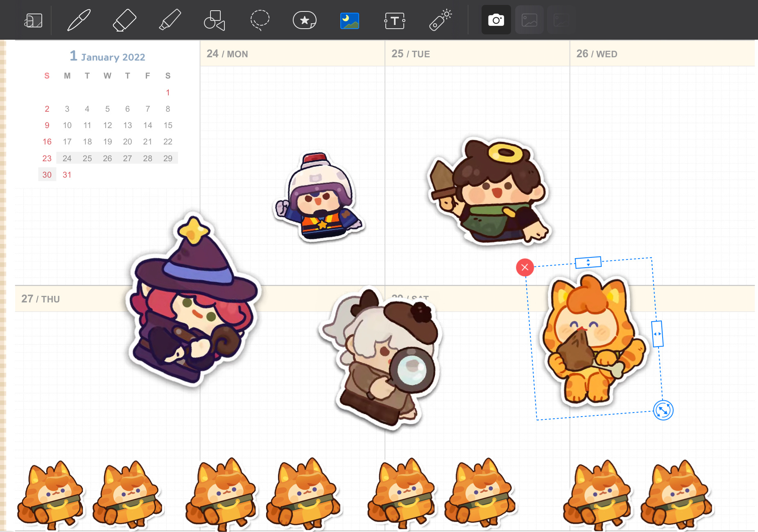Click date 22 in mini calendar
Image resolution: width=758 pixels, height=532 pixels.
(168, 142)
